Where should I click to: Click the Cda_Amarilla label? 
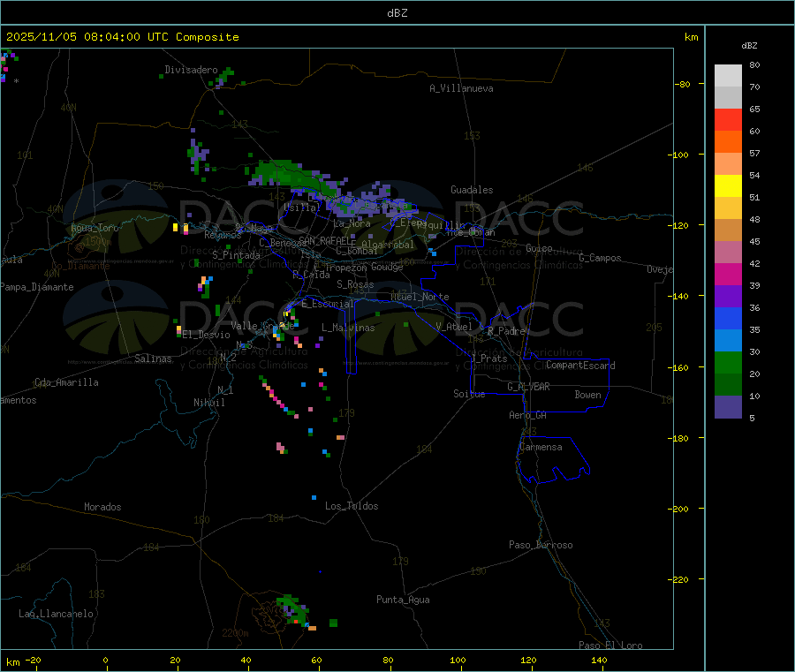tap(66, 382)
